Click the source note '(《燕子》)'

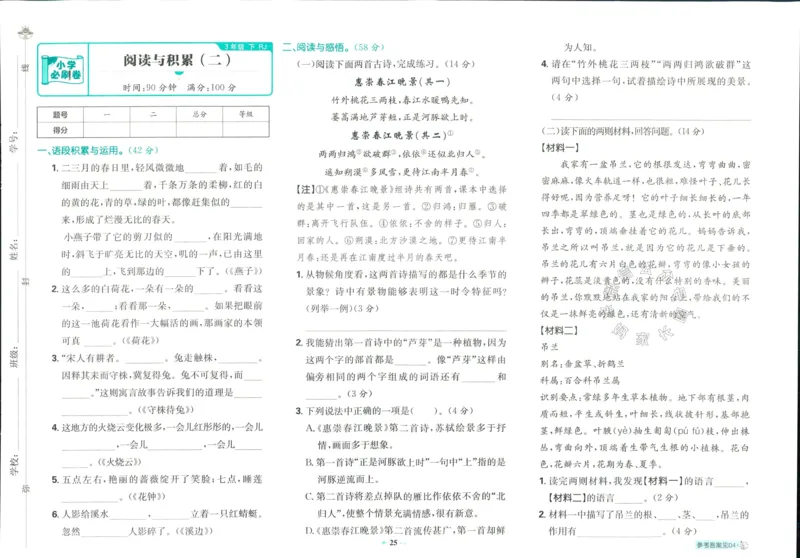point(244,271)
